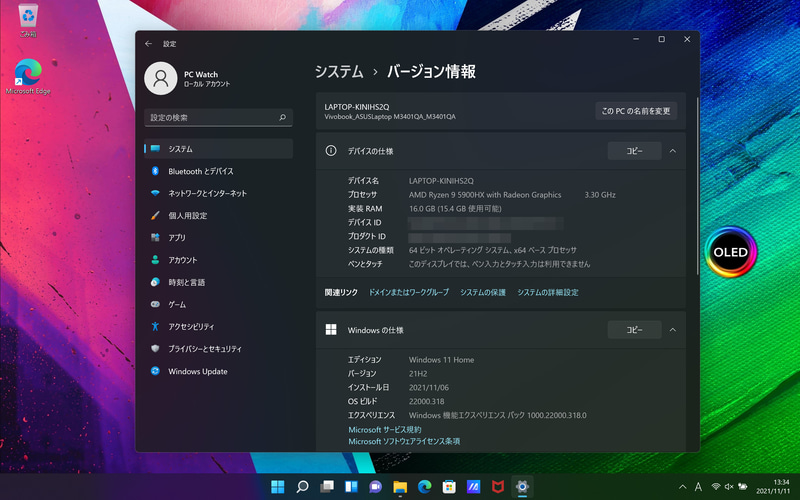Image resolution: width=800 pixels, height=500 pixels.
Task: Copy the デバイスの仕様 details
Action: (634, 151)
